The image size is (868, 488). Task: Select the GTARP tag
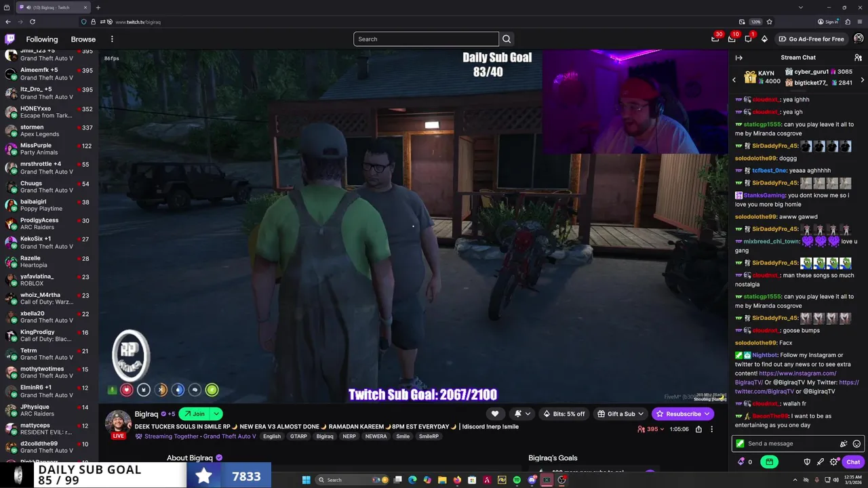(x=298, y=436)
